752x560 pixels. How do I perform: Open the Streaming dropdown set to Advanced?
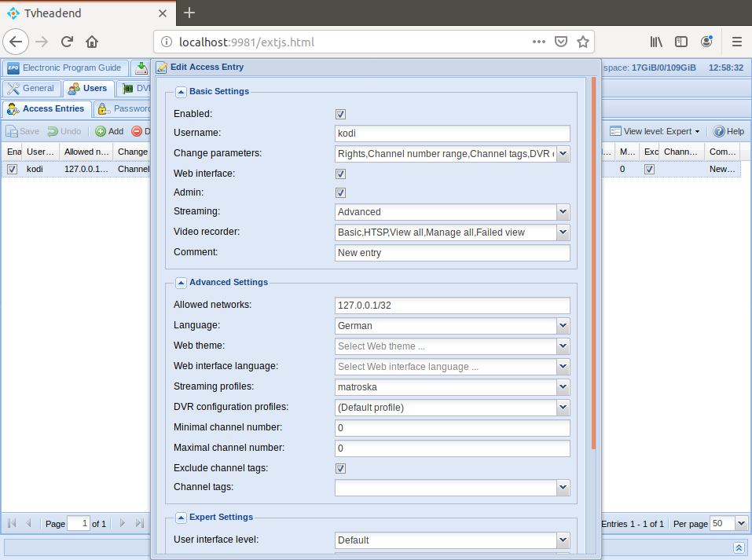pyautogui.click(x=563, y=211)
